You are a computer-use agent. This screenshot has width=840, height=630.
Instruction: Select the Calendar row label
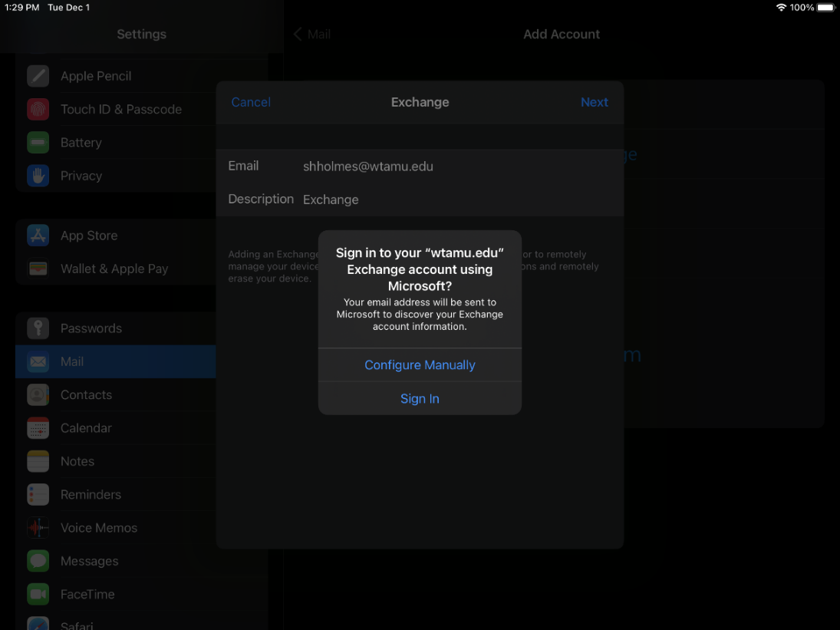click(x=86, y=428)
